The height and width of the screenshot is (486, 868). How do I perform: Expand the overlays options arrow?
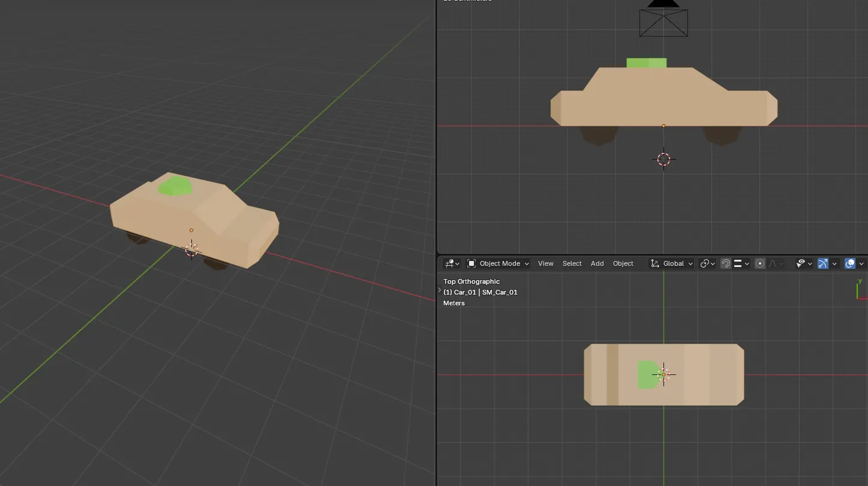861,263
